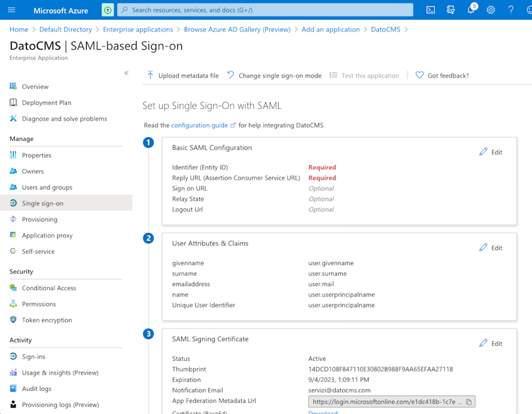Click Got feedback? button
Image resolution: width=532 pixels, height=414 pixels.
click(x=442, y=75)
